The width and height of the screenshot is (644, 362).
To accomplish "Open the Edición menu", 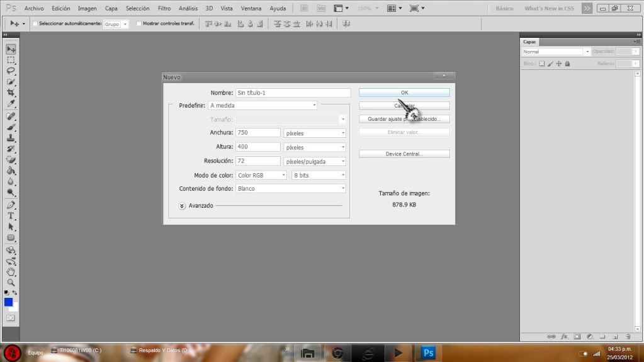I will point(61,8).
